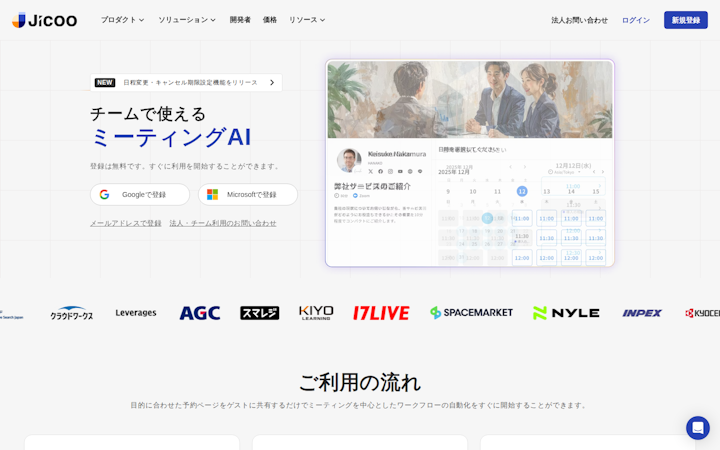Click the arrow on the announcement banner

[x=272, y=83]
